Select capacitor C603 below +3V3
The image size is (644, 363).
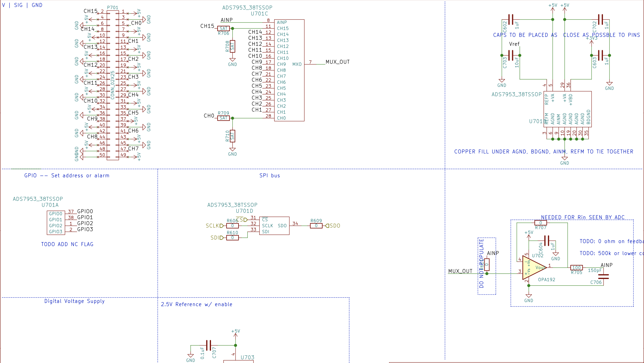(x=600, y=55)
